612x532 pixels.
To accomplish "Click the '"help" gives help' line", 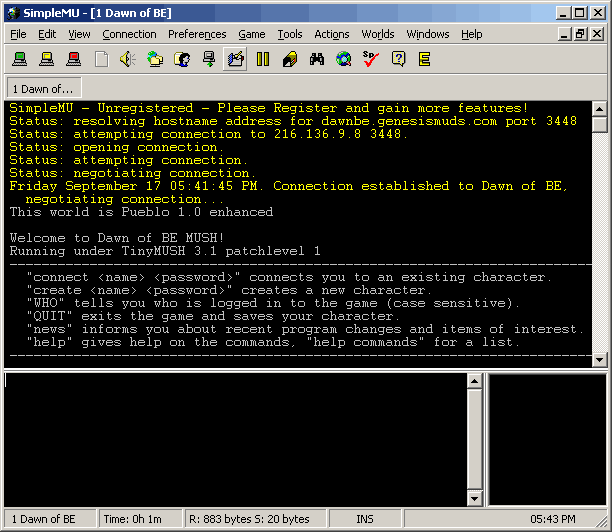I will (x=273, y=342).
